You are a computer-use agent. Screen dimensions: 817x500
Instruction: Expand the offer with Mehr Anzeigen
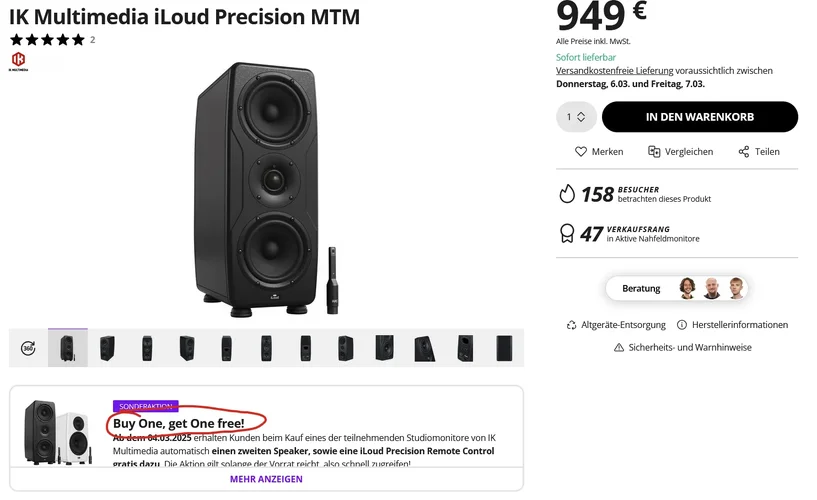(x=266, y=479)
